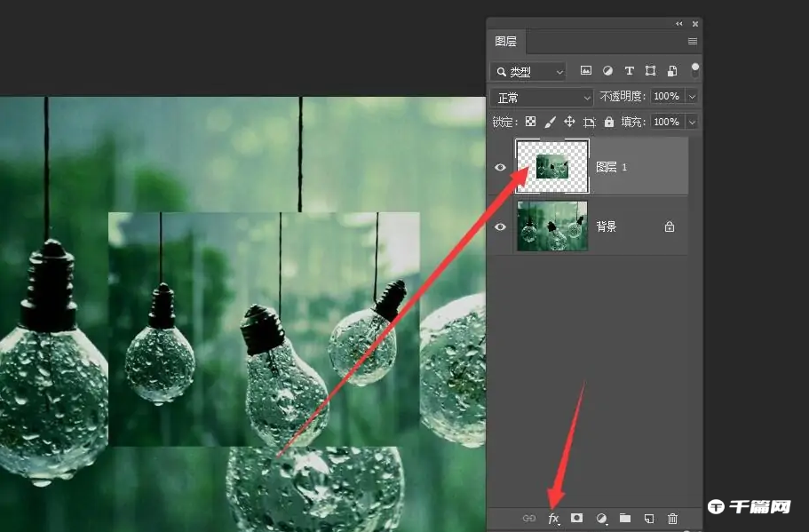Viewport: 809px width, 532px height.
Task: Click the filter by text layers T icon
Action: pyautogui.click(x=630, y=70)
